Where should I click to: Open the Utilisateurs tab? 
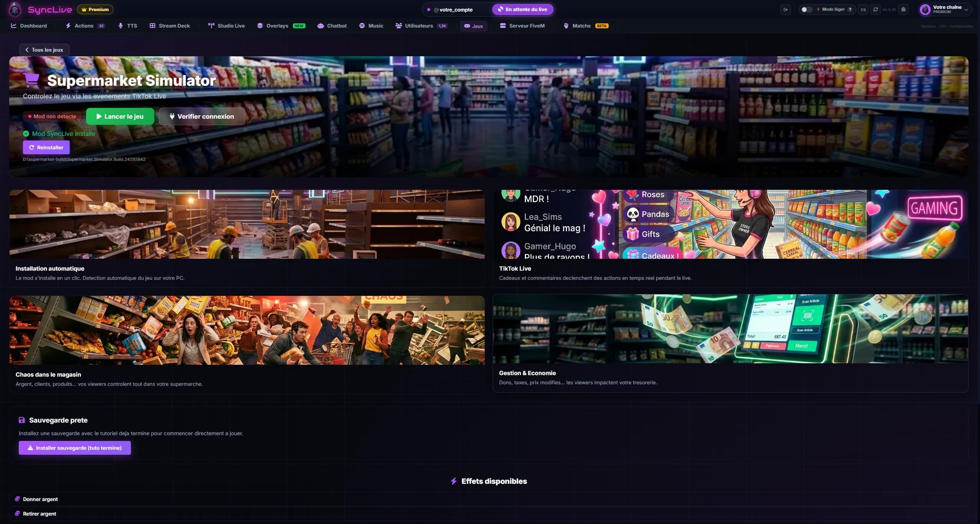pyautogui.click(x=421, y=26)
